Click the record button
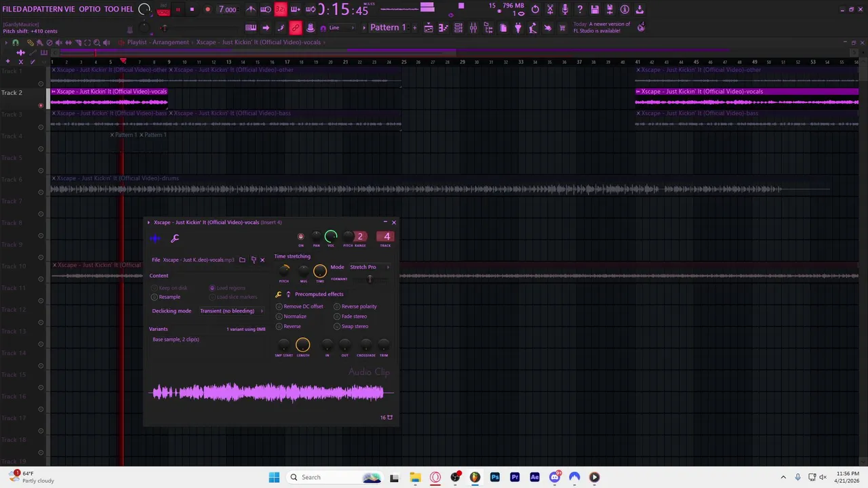The width and height of the screenshot is (868, 488). click(207, 9)
